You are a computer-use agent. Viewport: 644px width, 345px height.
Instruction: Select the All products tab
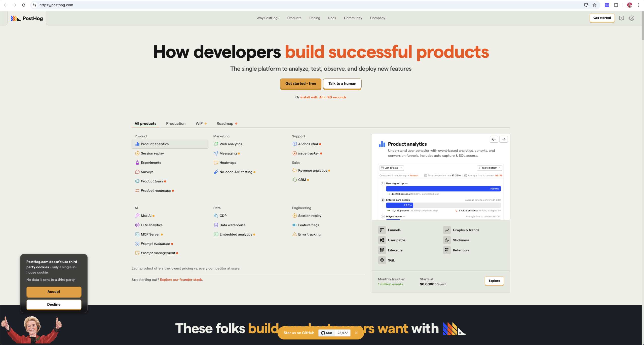pos(145,124)
